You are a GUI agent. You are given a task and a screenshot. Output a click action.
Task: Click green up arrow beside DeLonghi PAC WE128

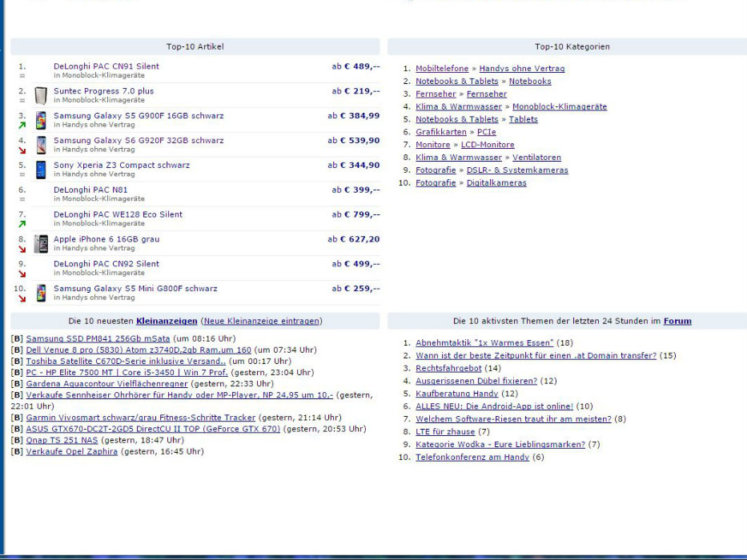point(22,224)
